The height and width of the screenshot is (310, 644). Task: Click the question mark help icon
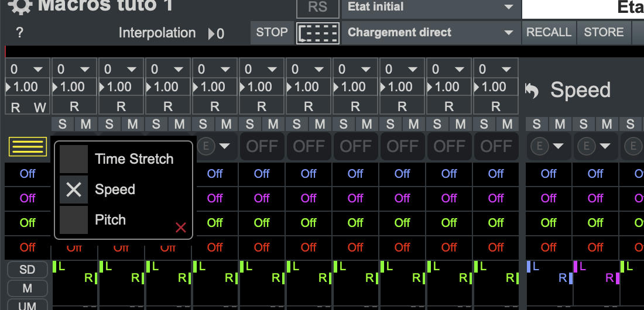tap(19, 33)
